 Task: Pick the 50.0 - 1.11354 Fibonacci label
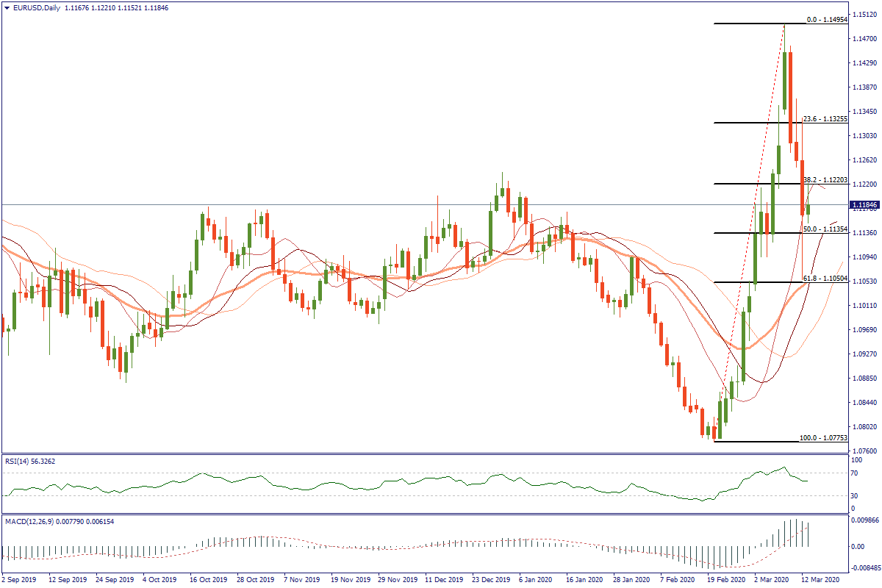(x=826, y=229)
